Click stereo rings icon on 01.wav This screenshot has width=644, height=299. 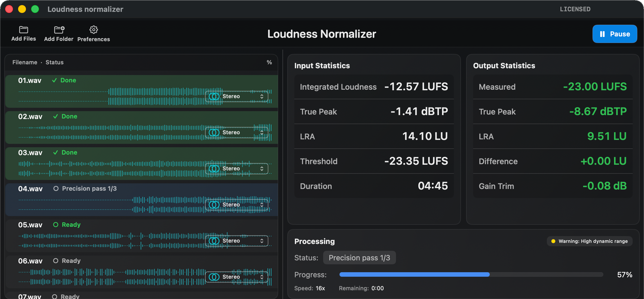pos(214,96)
